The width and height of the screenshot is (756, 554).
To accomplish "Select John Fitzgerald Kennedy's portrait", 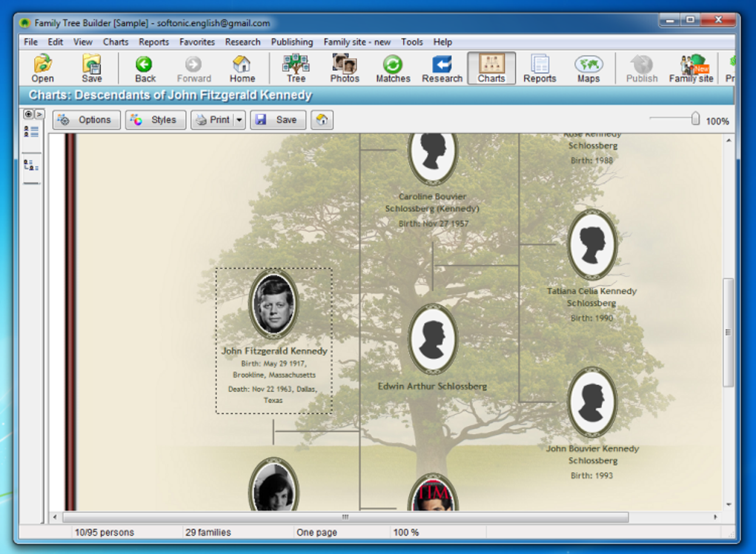I will click(x=273, y=303).
